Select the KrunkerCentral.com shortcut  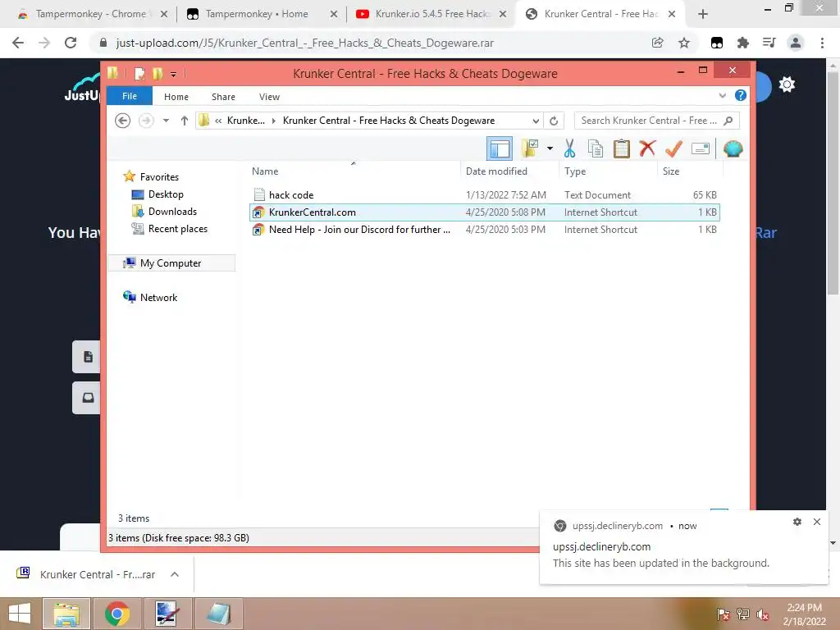tap(484, 212)
